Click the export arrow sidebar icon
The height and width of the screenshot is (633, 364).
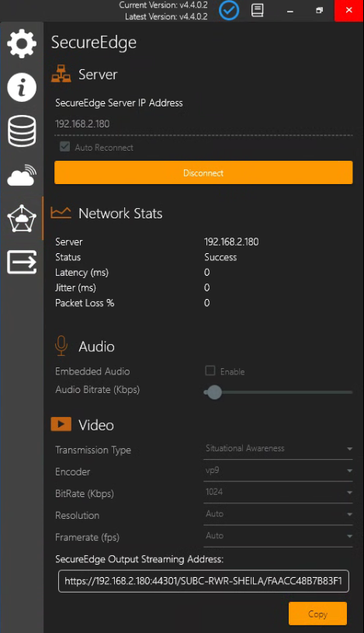click(22, 262)
